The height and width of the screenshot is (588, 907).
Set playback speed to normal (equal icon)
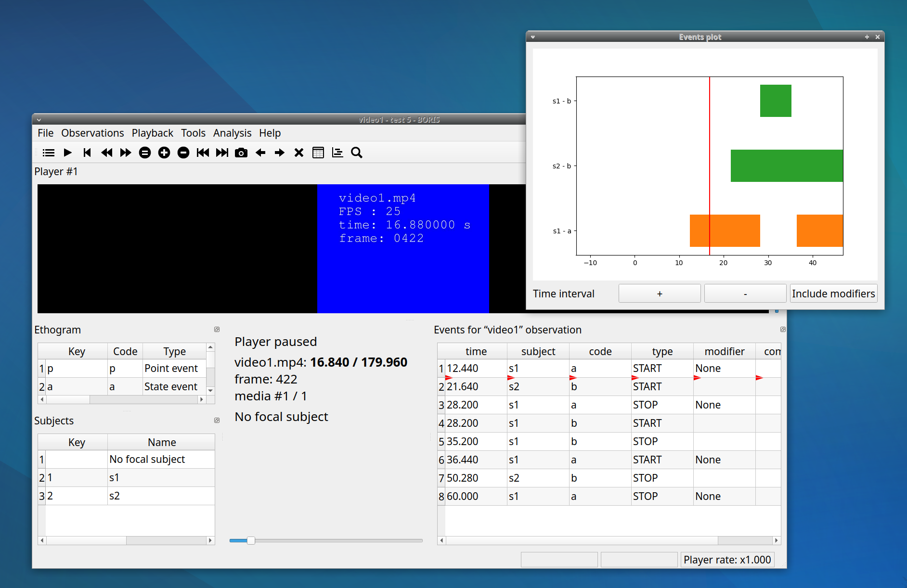[145, 153]
